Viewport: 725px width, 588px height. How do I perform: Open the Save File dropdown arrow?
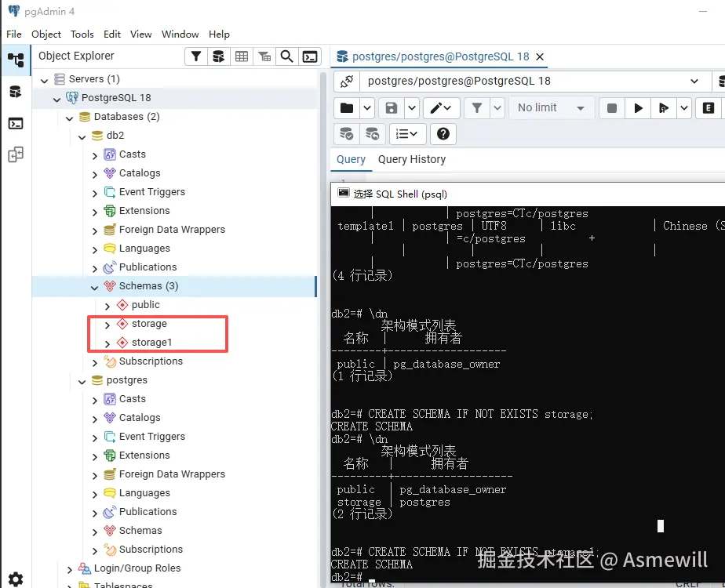pyautogui.click(x=411, y=108)
